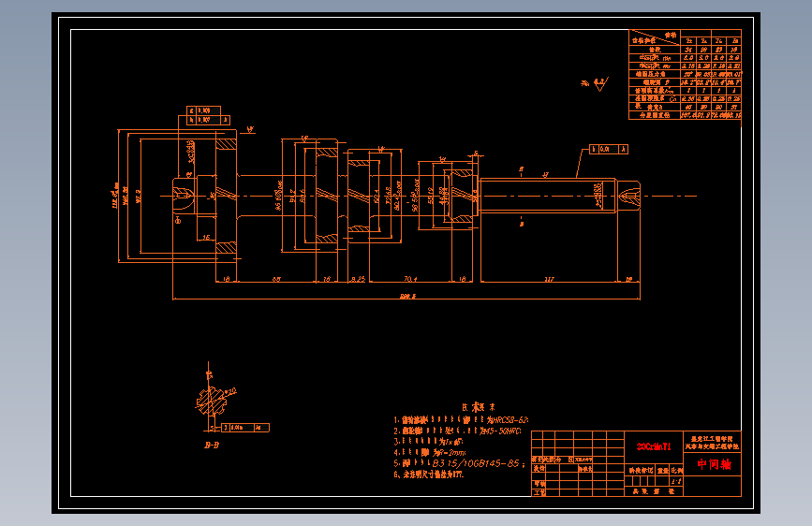Image resolution: width=812 pixels, height=526 pixels.
Task: Click the B-B spline cross-section drawing
Action: tap(212, 401)
